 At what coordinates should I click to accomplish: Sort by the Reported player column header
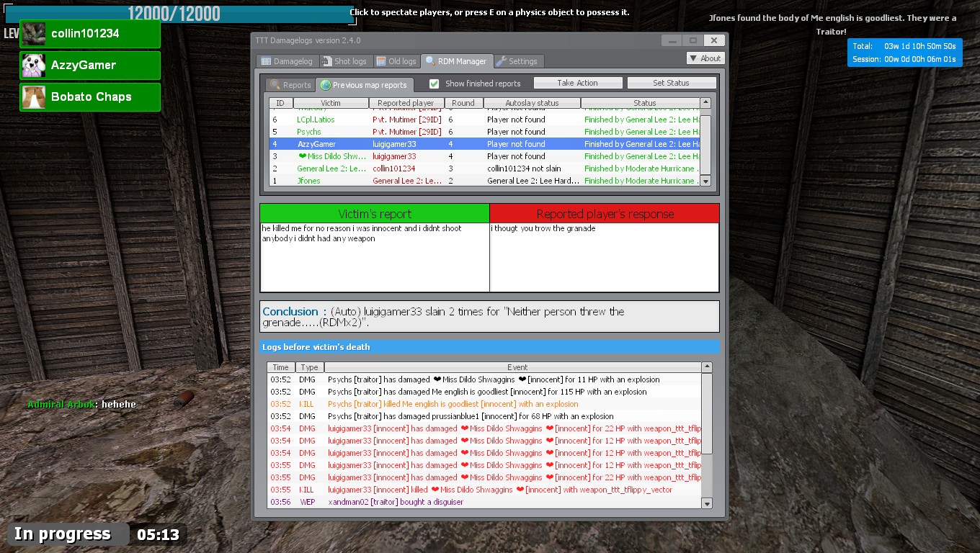[x=406, y=103]
